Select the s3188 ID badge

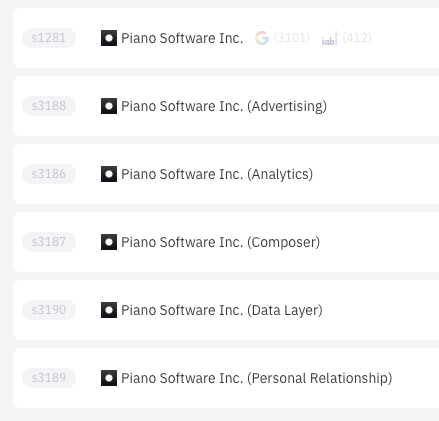pyautogui.click(x=49, y=106)
